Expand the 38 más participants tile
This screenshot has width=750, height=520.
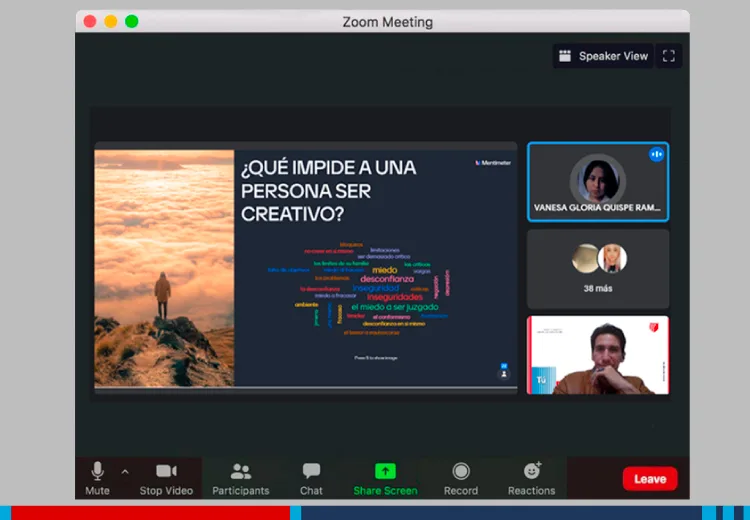pos(598,269)
